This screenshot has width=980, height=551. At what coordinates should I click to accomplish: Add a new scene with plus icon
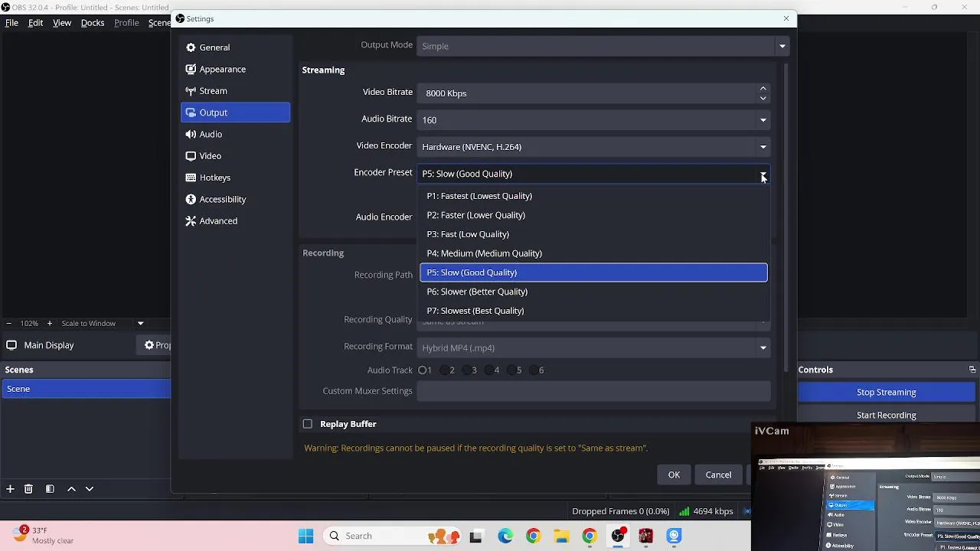pos(10,488)
